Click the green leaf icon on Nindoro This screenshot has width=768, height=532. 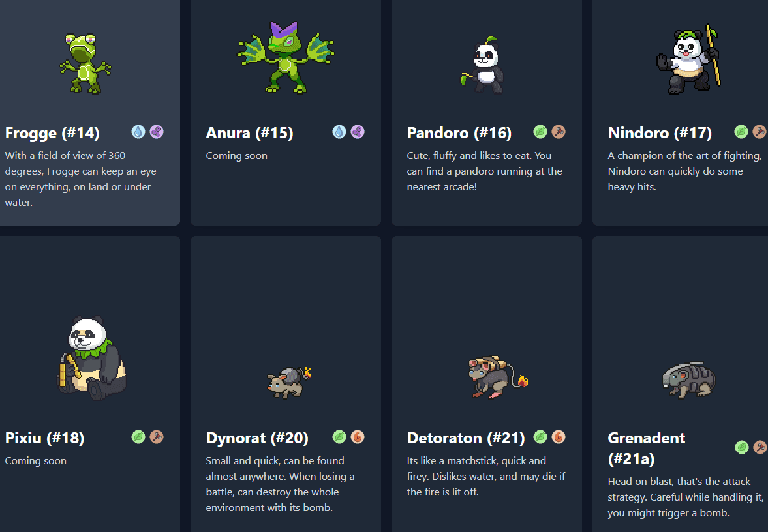pyautogui.click(x=741, y=132)
